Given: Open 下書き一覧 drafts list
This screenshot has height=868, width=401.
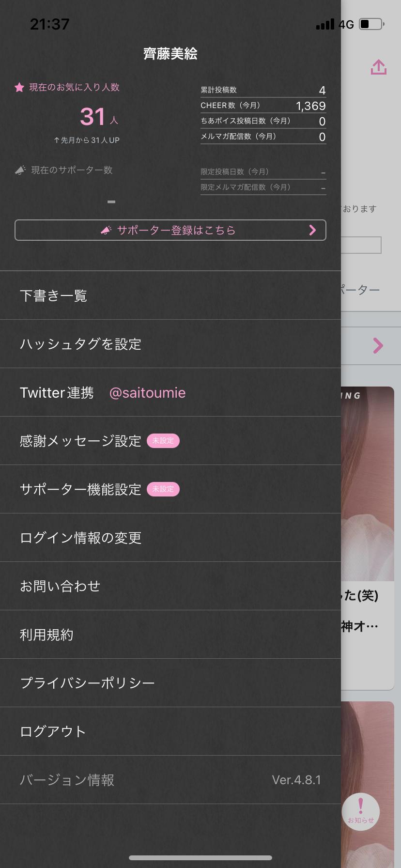Looking at the screenshot, I should (x=170, y=295).
